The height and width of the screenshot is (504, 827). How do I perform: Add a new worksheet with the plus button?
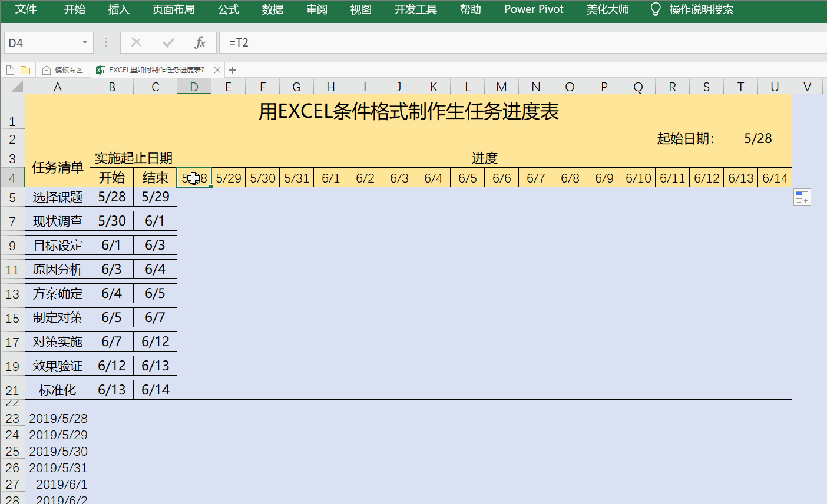coord(232,69)
